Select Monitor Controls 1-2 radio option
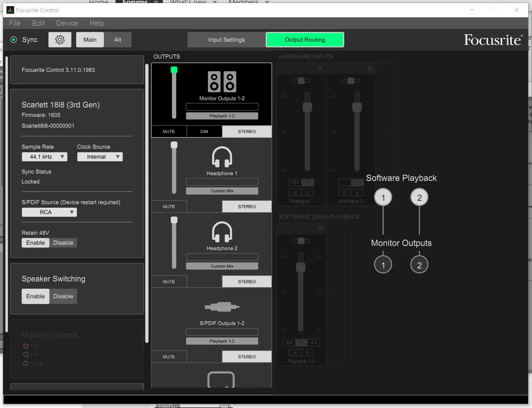Screen dimensions: 532x408 [26, 346]
